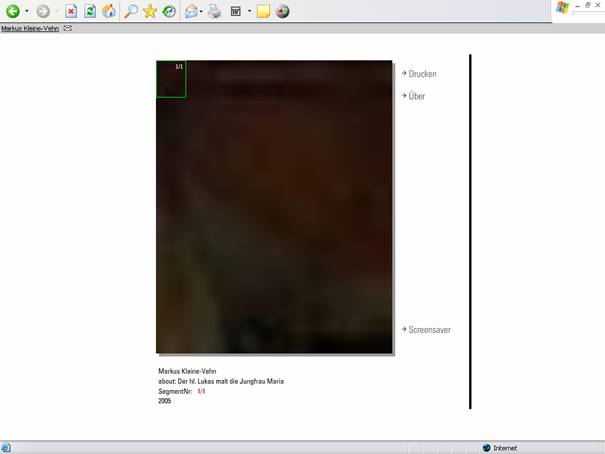Viewport: 605px width, 454px height.
Task: Open the Über link
Action: click(x=417, y=96)
